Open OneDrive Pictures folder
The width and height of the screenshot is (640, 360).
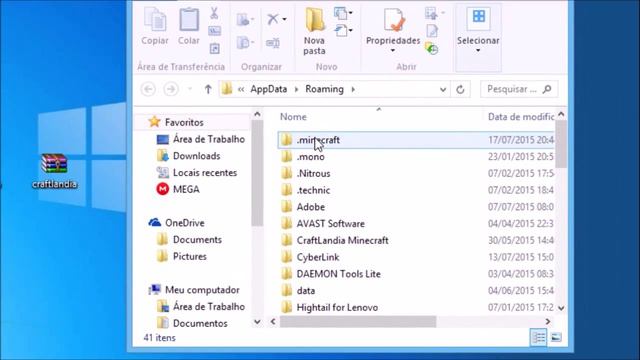click(x=189, y=256)
